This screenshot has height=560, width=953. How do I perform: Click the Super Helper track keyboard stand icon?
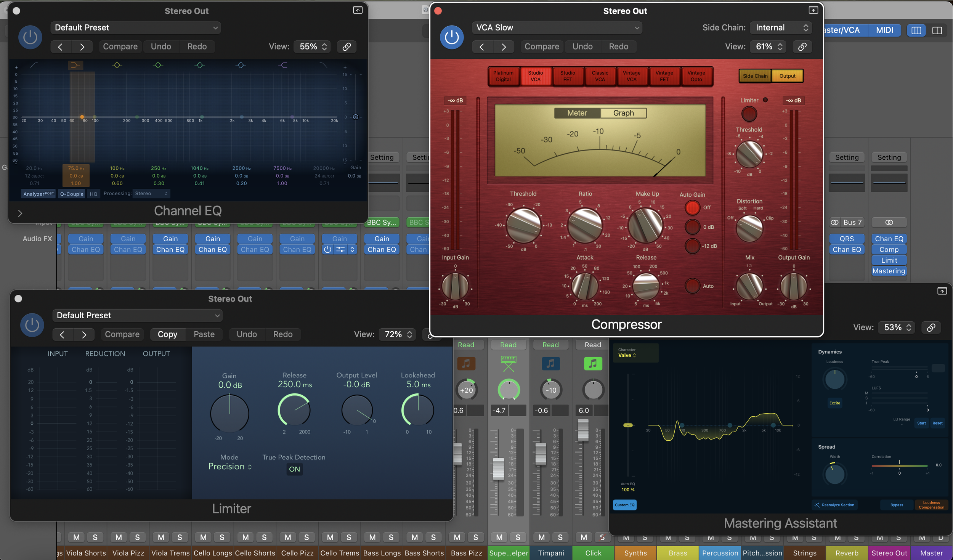tap(508, 363)
